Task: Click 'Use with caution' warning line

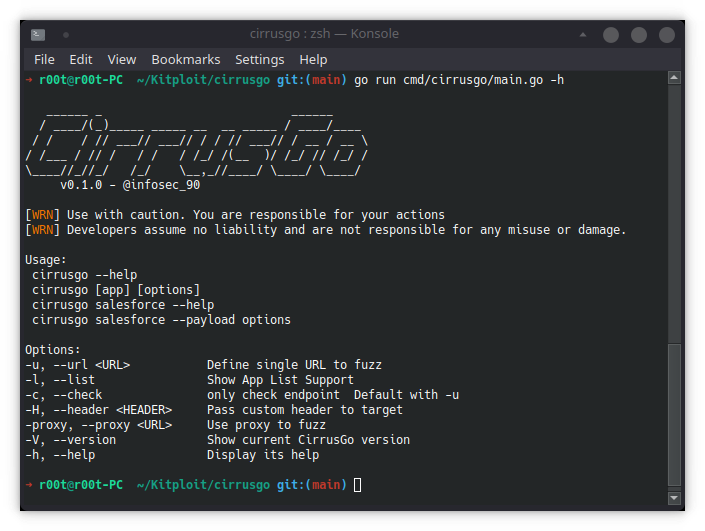Action: (235, 215)
